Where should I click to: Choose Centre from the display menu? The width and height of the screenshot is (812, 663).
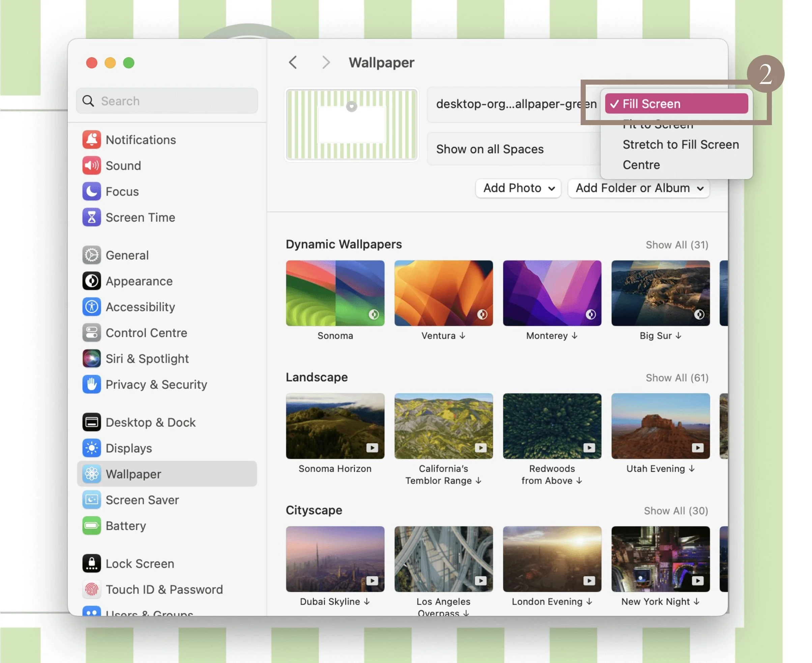click(641, 165)
